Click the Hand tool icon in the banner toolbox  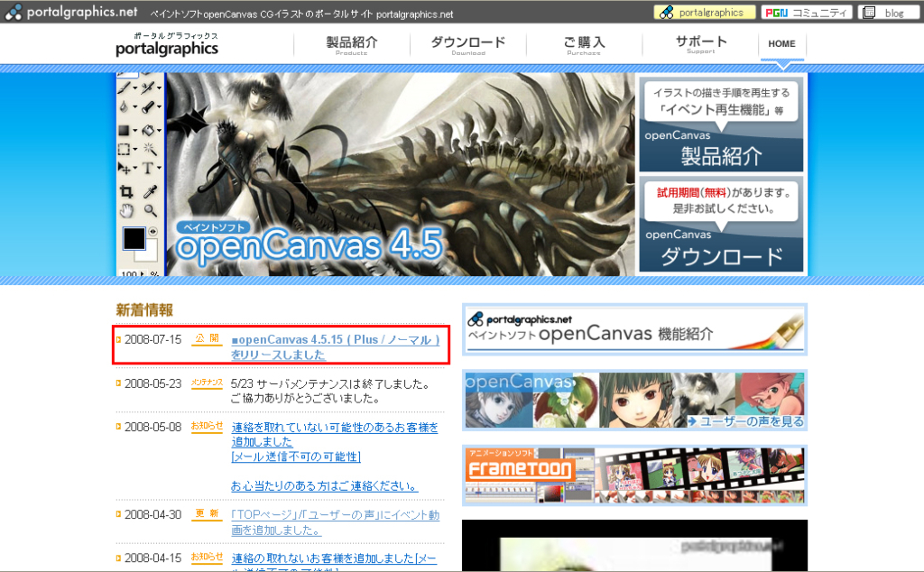(x=126, y=210)
